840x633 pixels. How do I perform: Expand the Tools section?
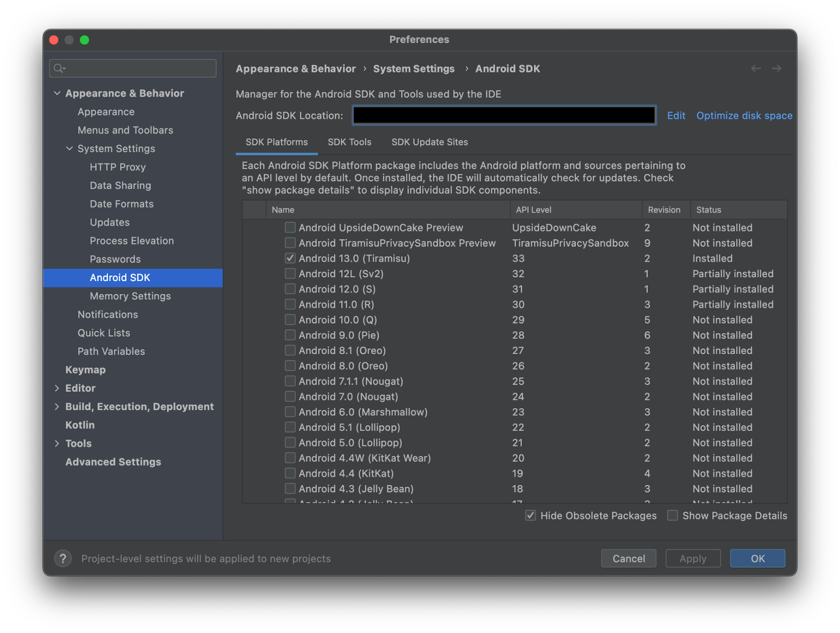58,443
